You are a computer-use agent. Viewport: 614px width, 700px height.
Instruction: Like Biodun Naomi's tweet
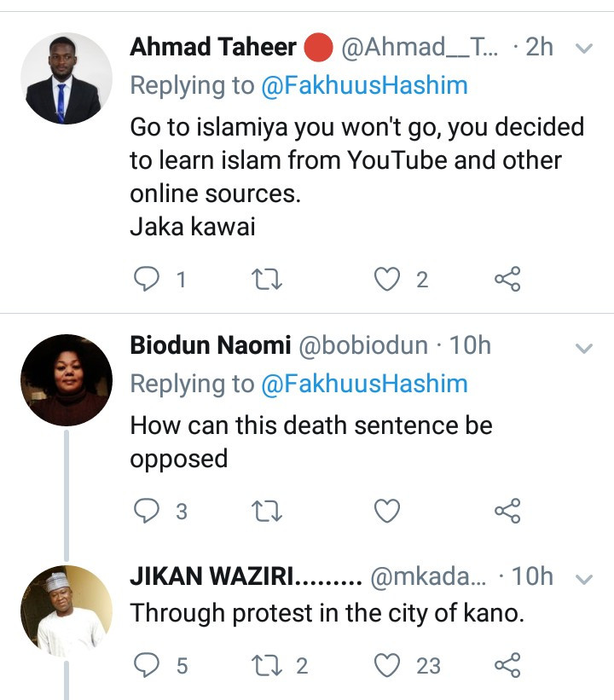[388, 511]
